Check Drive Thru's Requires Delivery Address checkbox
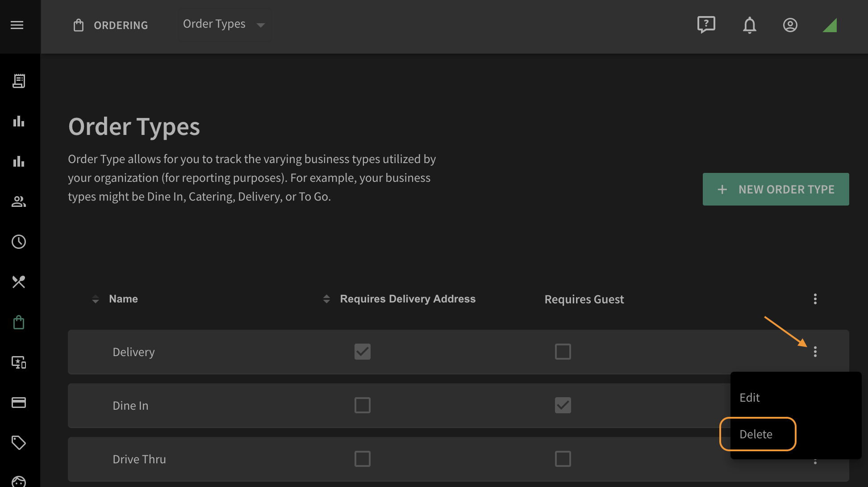The height and width of the screenshot is (487, 868). tap(363, 459)
